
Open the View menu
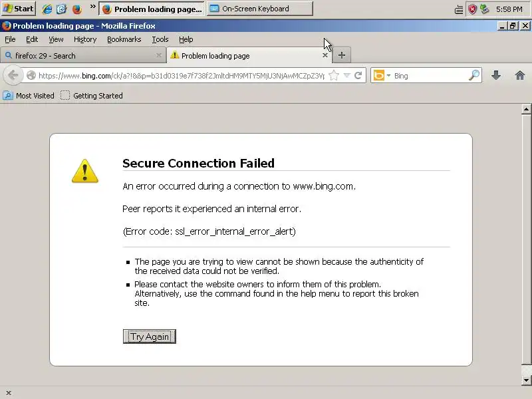click(56, 39)
